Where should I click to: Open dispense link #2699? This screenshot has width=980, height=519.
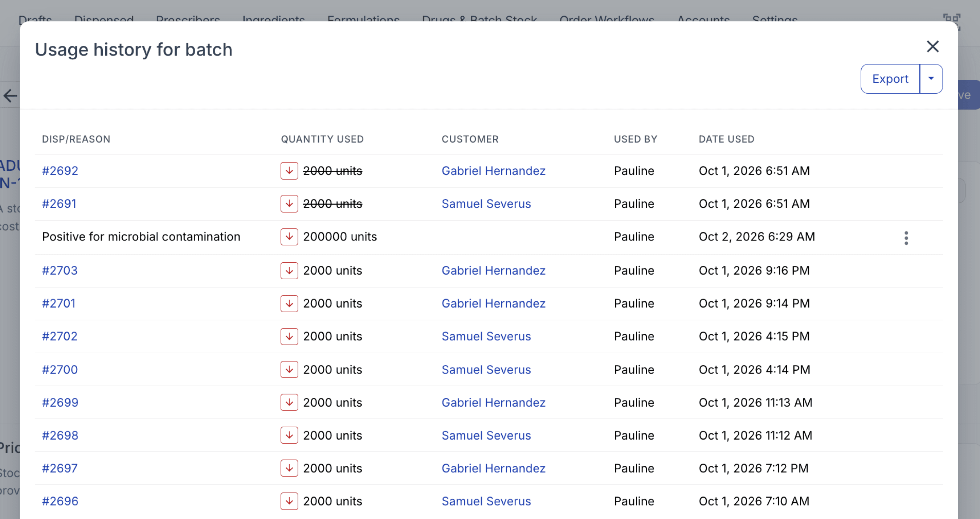(60, 402)
